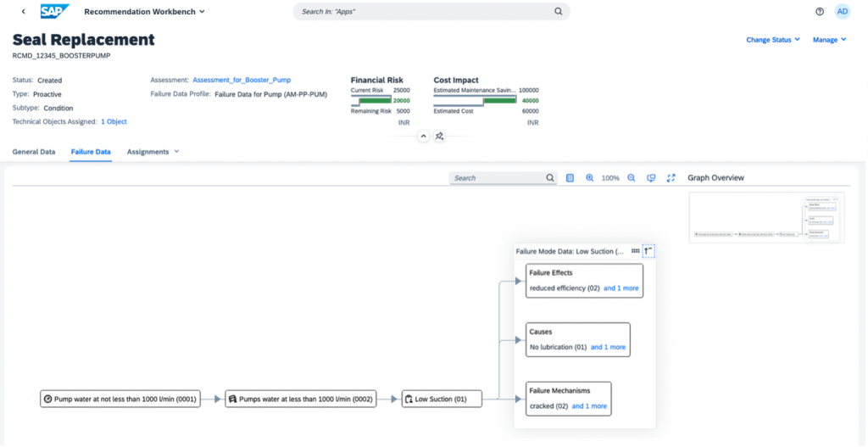Click the Graph Overview minimap thumbnail
Screen dimensions: 868x447
click(x=766, y=218)
